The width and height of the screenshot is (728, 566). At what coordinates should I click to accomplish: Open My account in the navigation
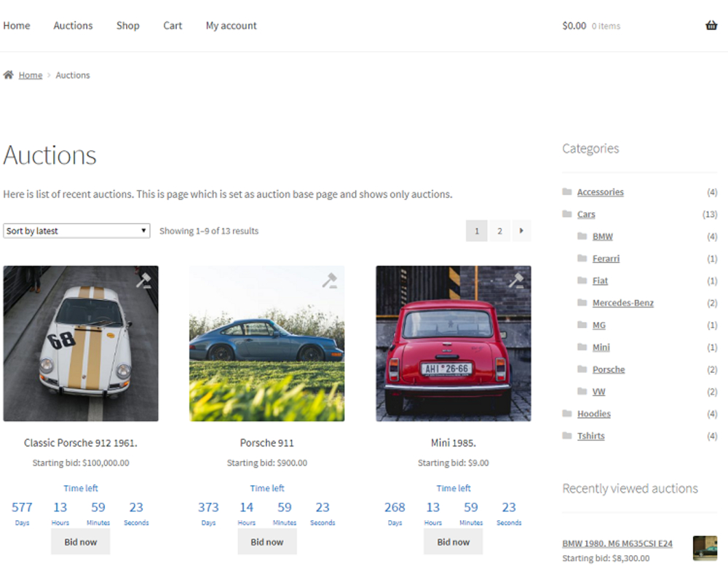(232, 25)
